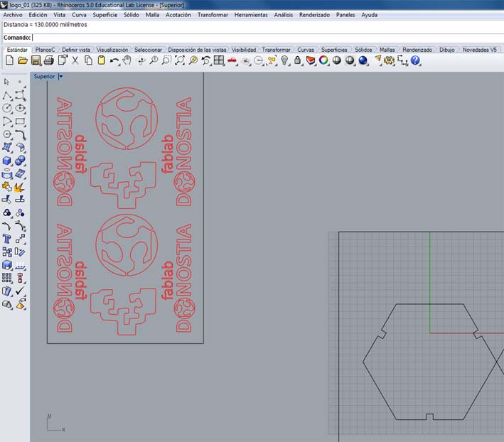The image size is (504, 442).
Task: Open the Edición menu
Action: 38,15
